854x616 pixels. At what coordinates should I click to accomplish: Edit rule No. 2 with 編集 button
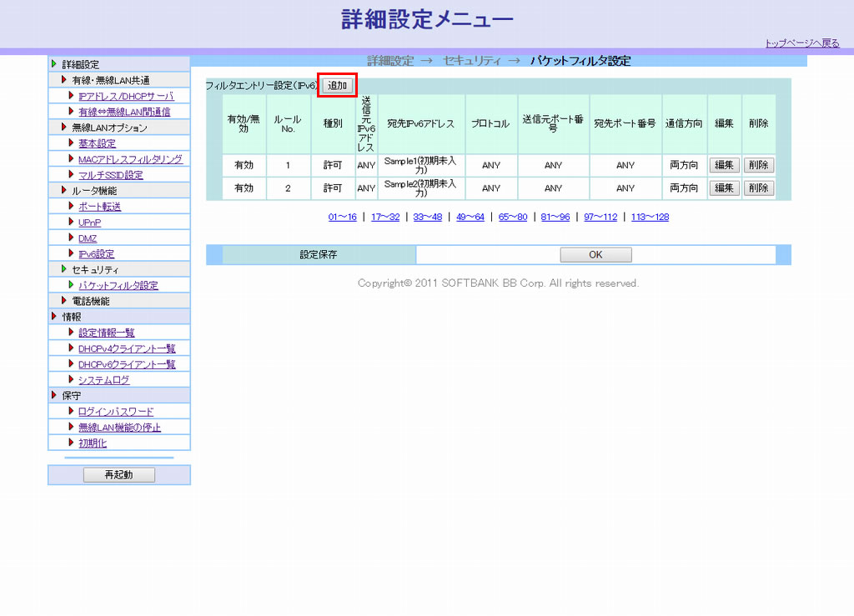(724, 188)
